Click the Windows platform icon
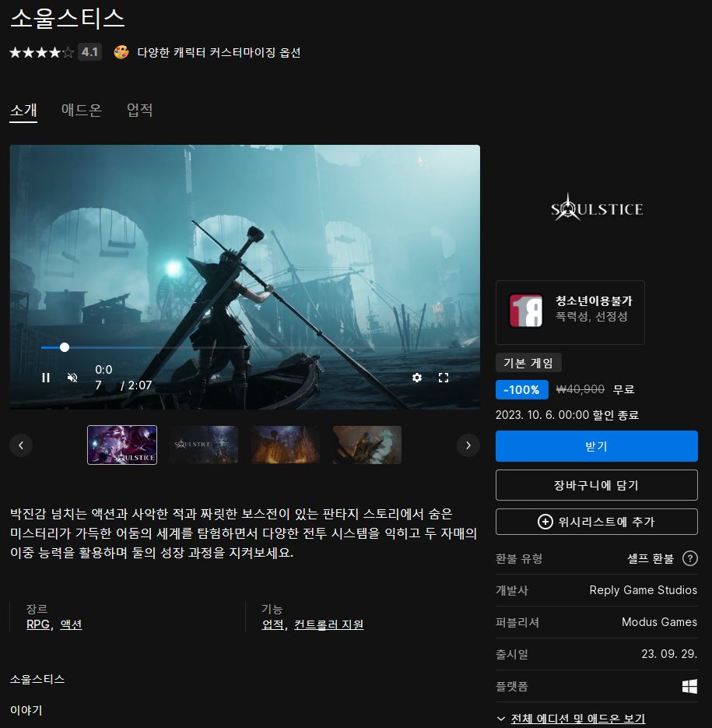The width and height of the screenshot is (712, 728). coord(689,686)
